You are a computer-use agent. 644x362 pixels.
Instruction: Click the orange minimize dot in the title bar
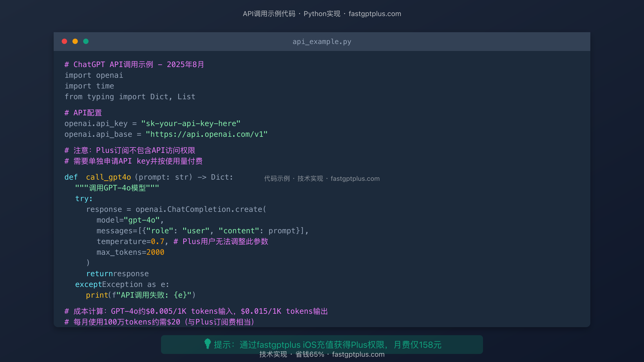tap(75, 41)
